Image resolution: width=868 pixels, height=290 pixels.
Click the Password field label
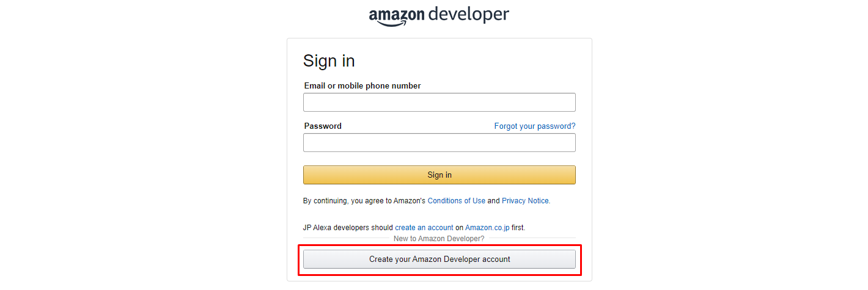click(323, 126)
